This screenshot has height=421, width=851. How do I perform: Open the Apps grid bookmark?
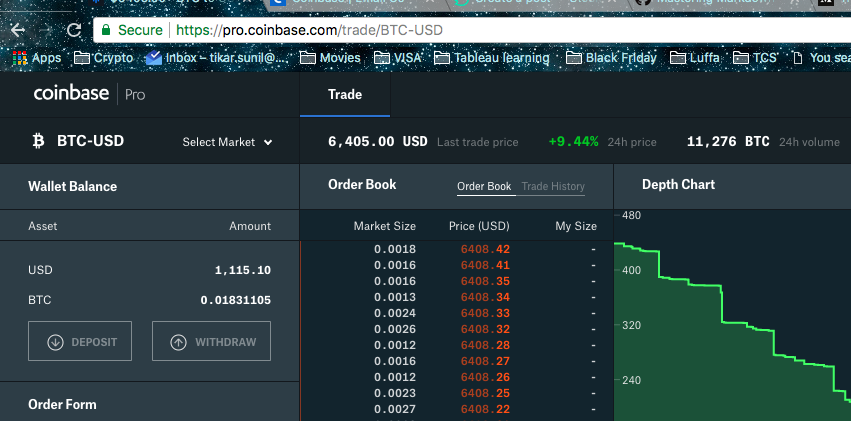pyautogui.click(x=37, y=58)
